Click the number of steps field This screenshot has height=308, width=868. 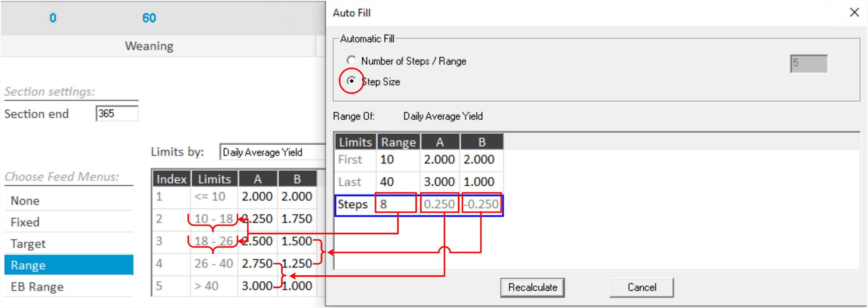(808, 64)
